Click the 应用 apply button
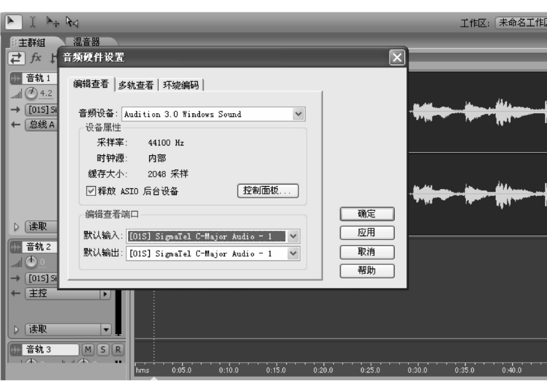This screenshot has height=392, width=547. [x=367, y=233]
